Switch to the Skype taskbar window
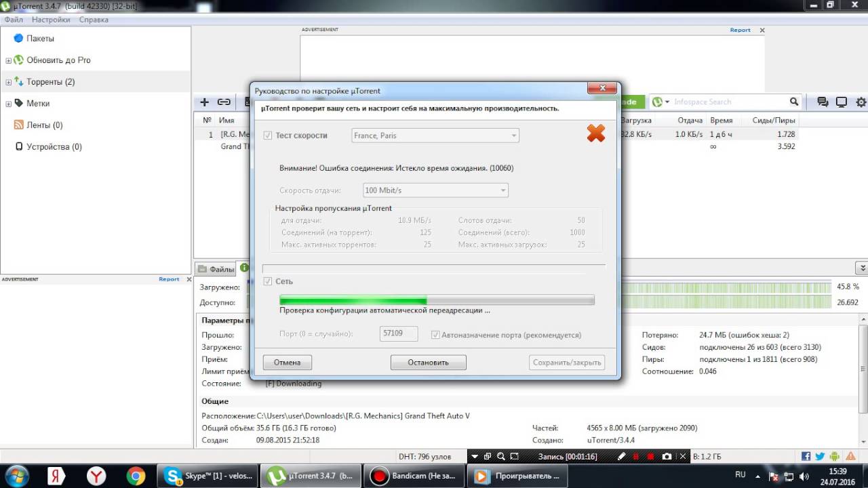Viewport: 868px width, 488px height. [208, 476]
